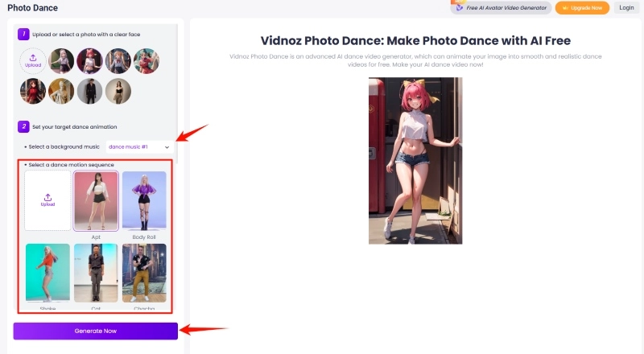644x354 pixels.
Task: Choose the Apt dance motion
Action: 96,201
